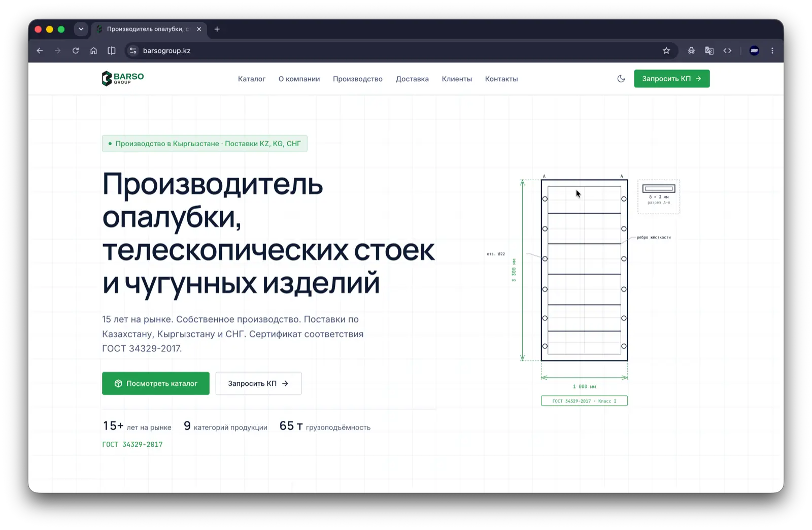
Task: Go to Контакты
Action: click(501, 79)
